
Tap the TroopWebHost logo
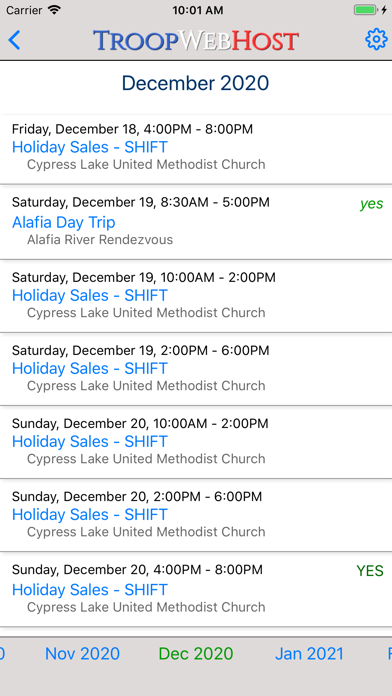coord(196,40)
